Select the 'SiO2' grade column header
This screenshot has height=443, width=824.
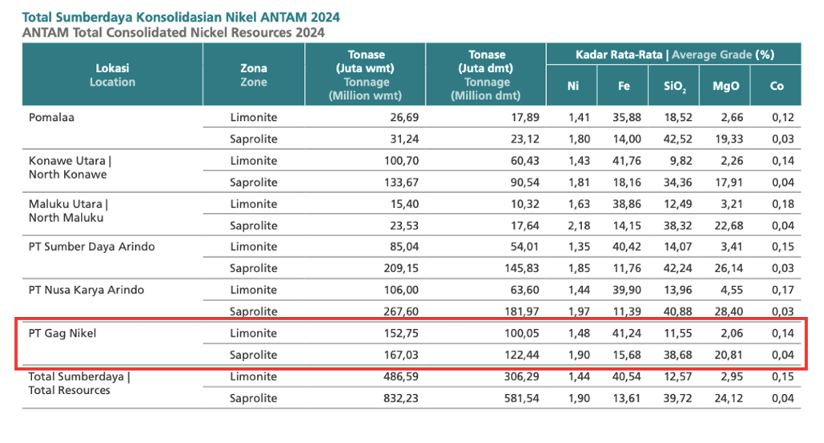point(674,86)
